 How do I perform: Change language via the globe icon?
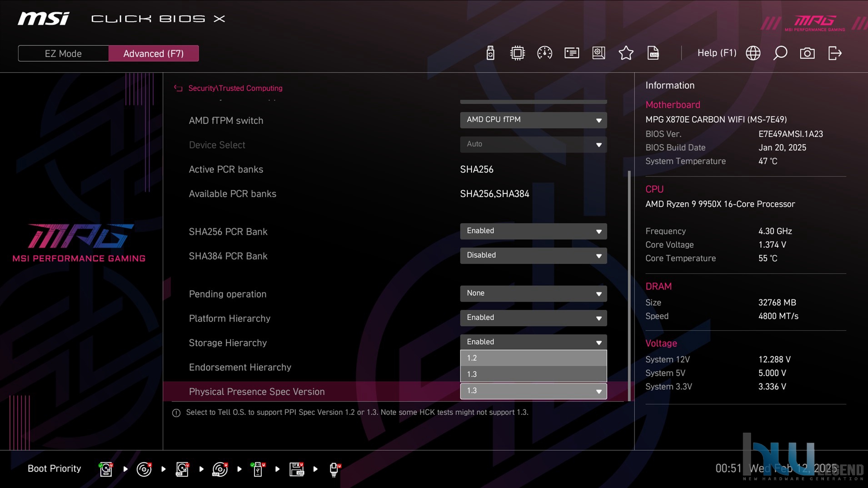(x=753, y=53)
